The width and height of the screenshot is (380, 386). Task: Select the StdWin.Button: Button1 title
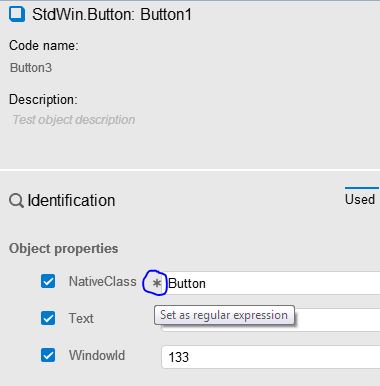click(112, 15)
